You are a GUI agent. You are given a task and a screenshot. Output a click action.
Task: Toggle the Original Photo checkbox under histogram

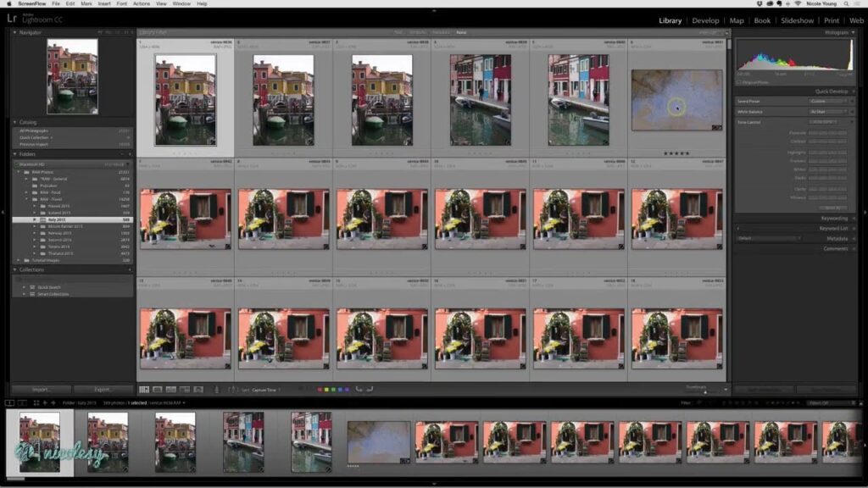pos(738,82)
